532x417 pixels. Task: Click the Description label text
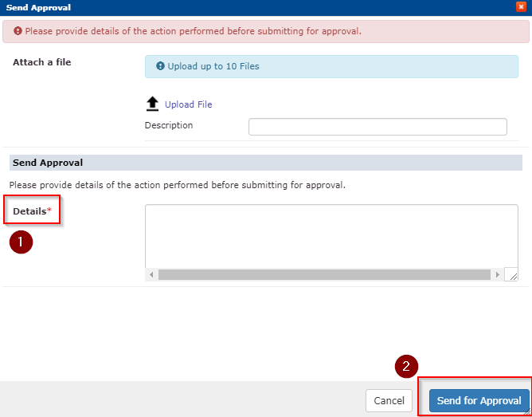[x=169, y=125]
